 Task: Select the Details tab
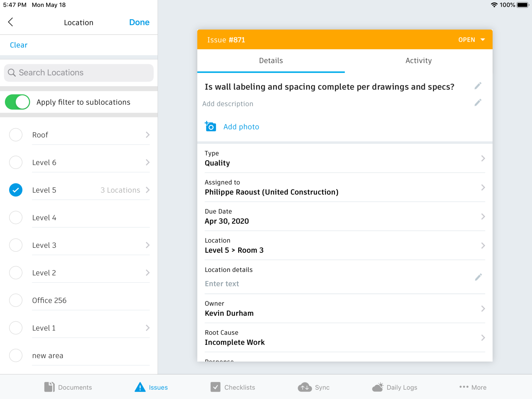click(271, 61)
